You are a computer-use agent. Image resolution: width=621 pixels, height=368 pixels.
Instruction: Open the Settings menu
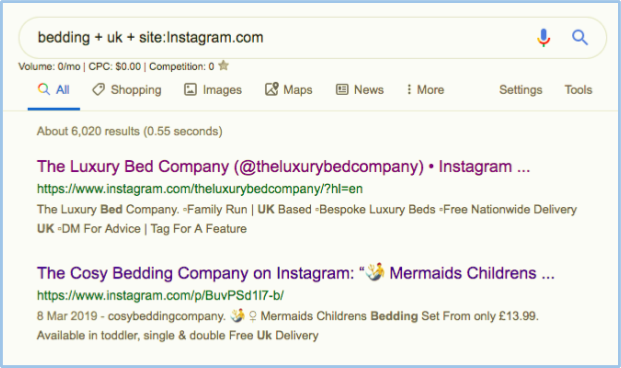tap(520, 90)
